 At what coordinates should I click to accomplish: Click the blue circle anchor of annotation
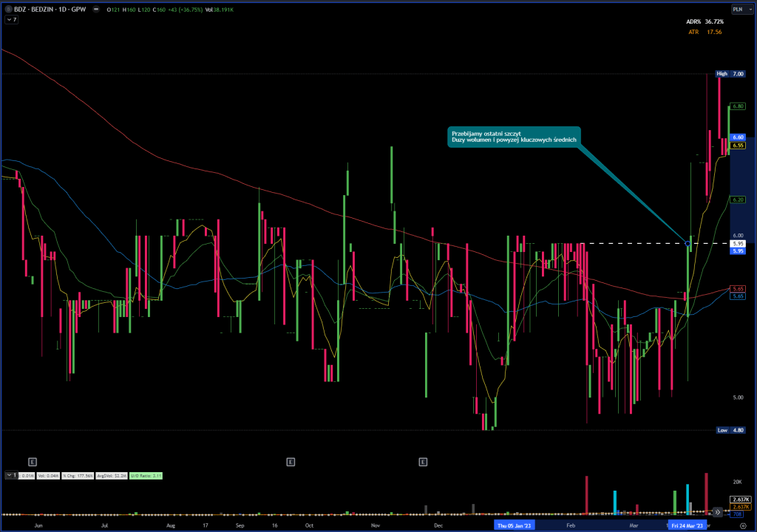point(688,243)
